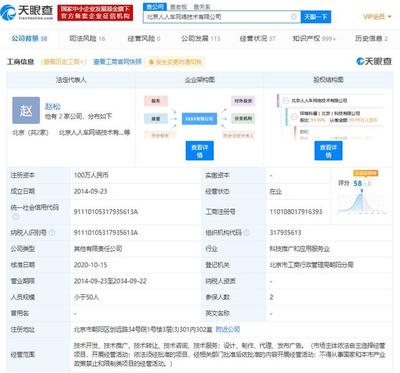
Task: Click the registration number 110108017916393
Action: (296, 212)
